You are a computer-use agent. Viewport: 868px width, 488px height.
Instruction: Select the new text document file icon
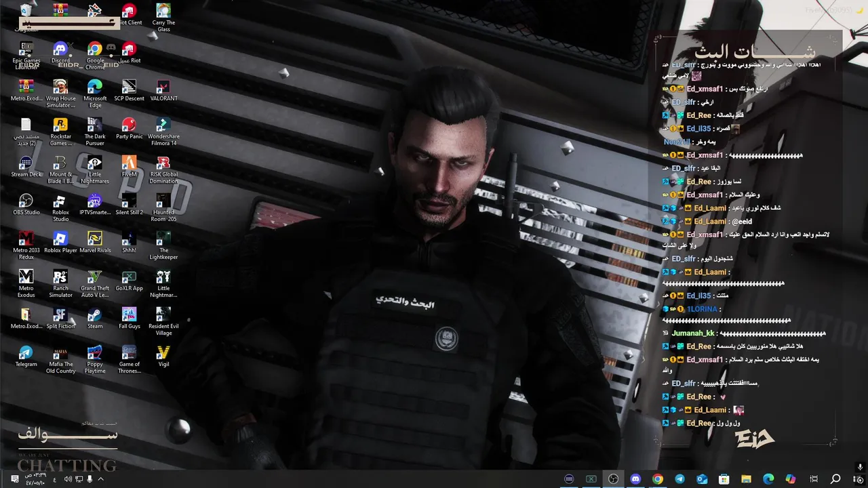coord(26,131)
